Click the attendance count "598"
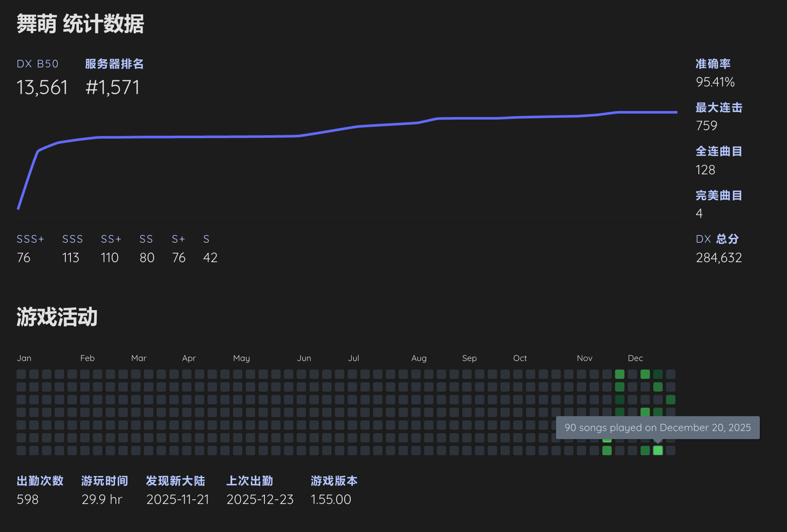The image size is (787, 532). (28, 499)
